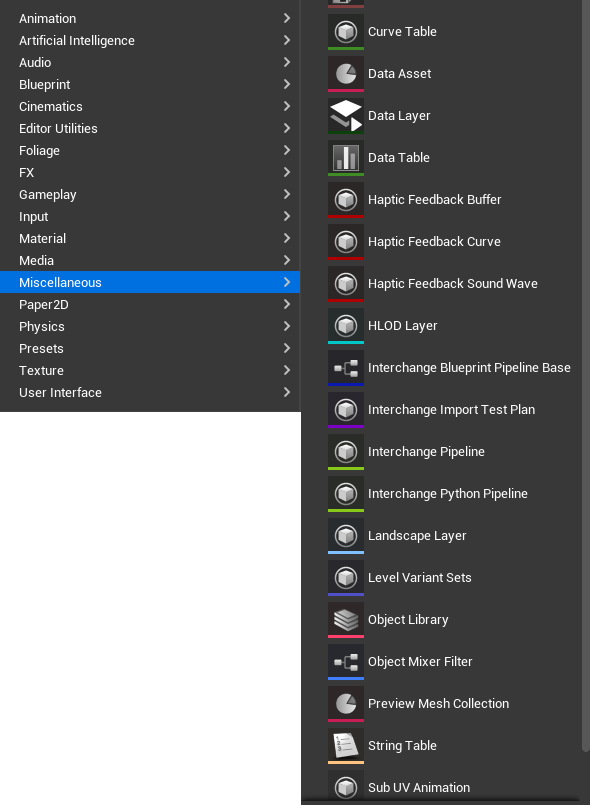Expand the User Interface submenu chevron
This screenshot has width=590, height=805.
pos(287,392)
